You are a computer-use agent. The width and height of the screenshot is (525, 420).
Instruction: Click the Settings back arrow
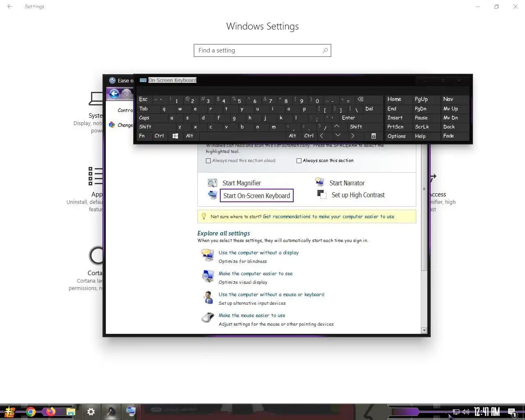pyautogui.click(x=10, y=7)
